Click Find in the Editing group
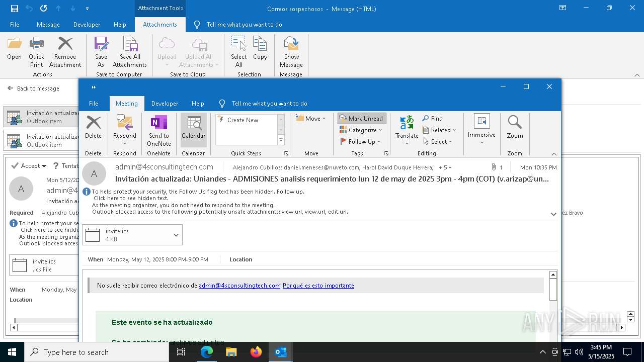The width and height of the screenshot is (644, 362). (x=433, y=119)
